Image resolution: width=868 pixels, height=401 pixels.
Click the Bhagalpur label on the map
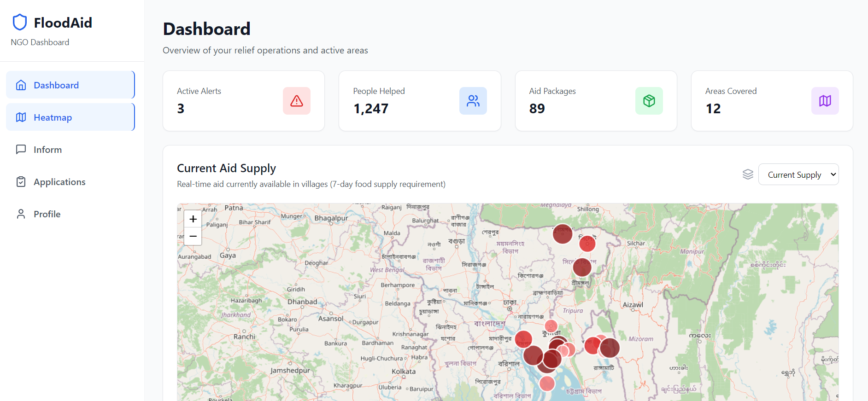(331, 218)
